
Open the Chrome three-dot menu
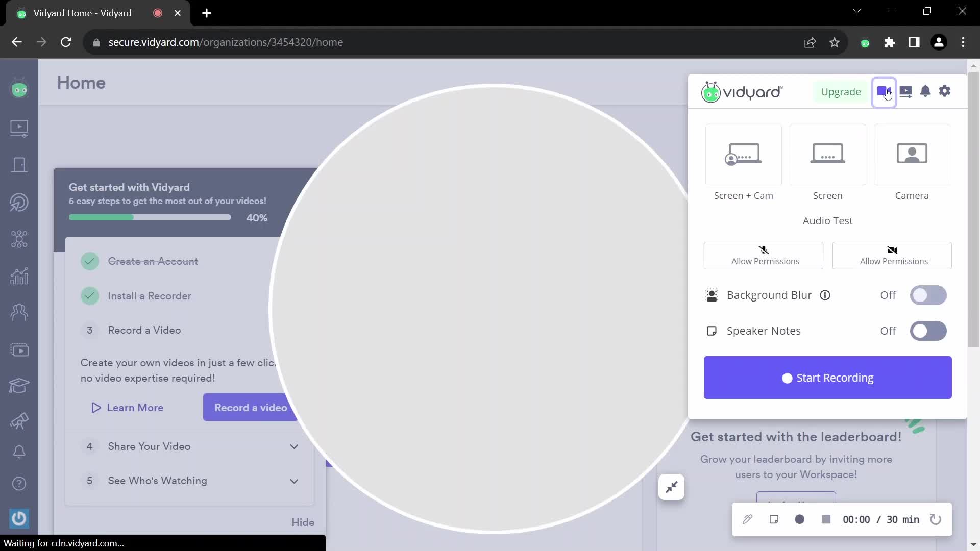tap(963, 42)
